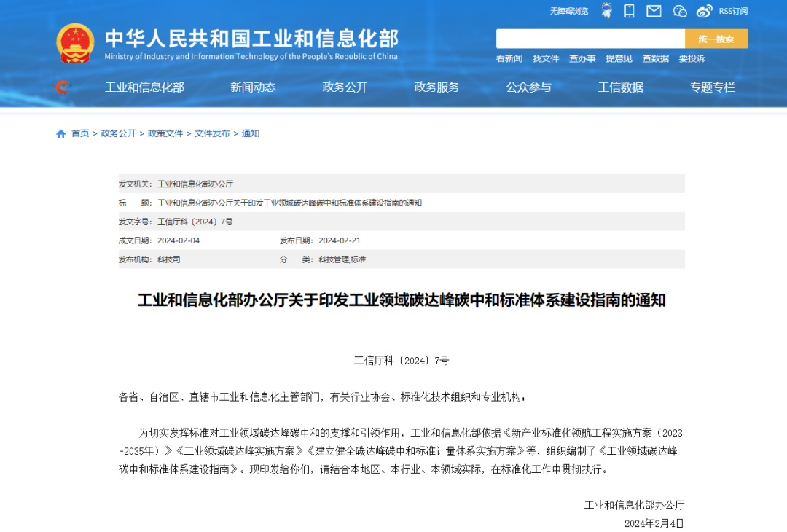Click the 查数据 quick link
This screenshot has width=787, height=532.
pos(654,59)
